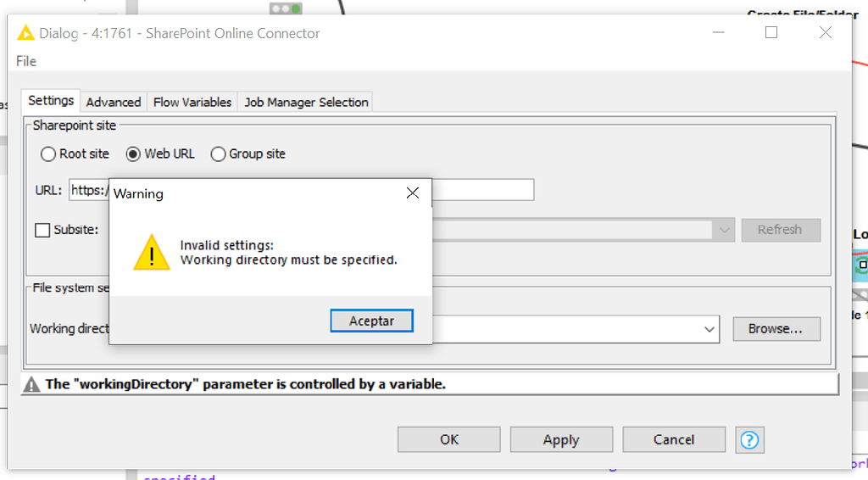868x480 pixels.
Task: Enable the Subsite checkbox
Action: pyautogui.click(x=42, y=230)
